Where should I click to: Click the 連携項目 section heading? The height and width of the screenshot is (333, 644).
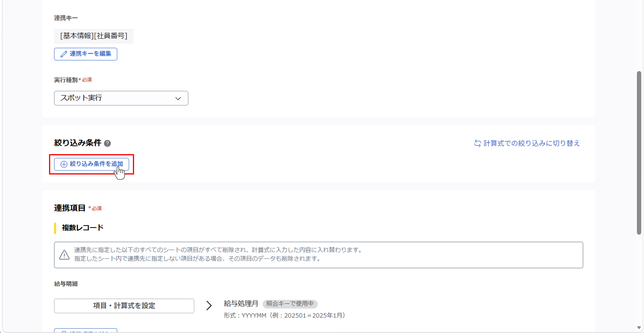(x=70, y=208)
